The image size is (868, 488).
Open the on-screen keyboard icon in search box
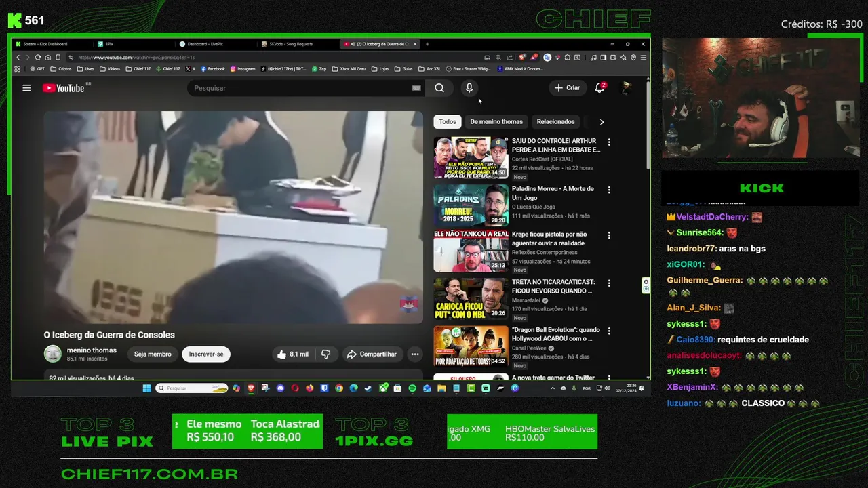pos(416,88)
